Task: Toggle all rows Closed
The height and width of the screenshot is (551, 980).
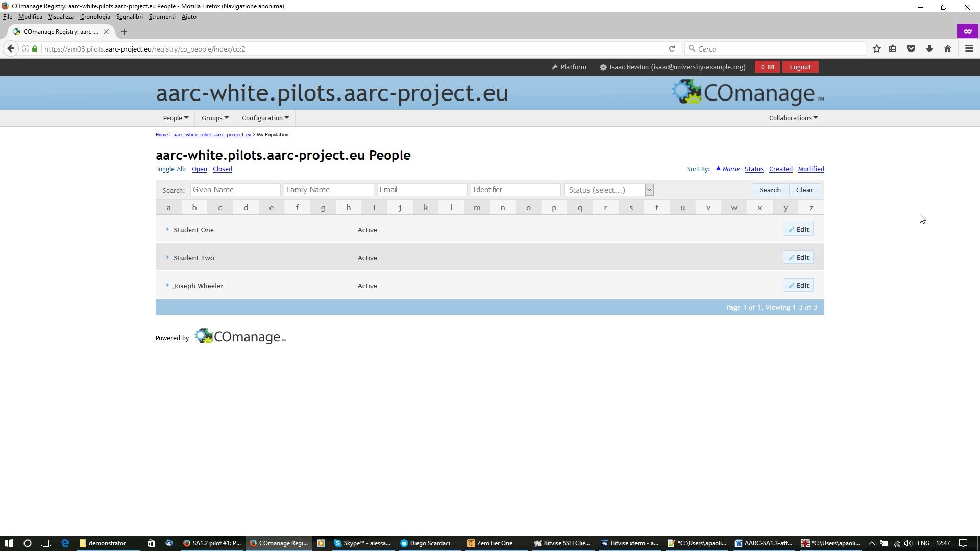Action: (x=222, y=169)
